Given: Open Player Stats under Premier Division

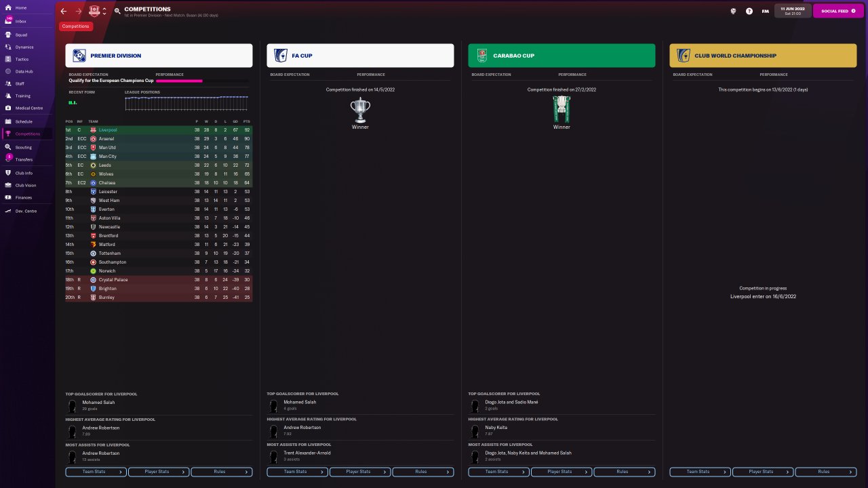Looking at the screenshot, I should point(159,472).
